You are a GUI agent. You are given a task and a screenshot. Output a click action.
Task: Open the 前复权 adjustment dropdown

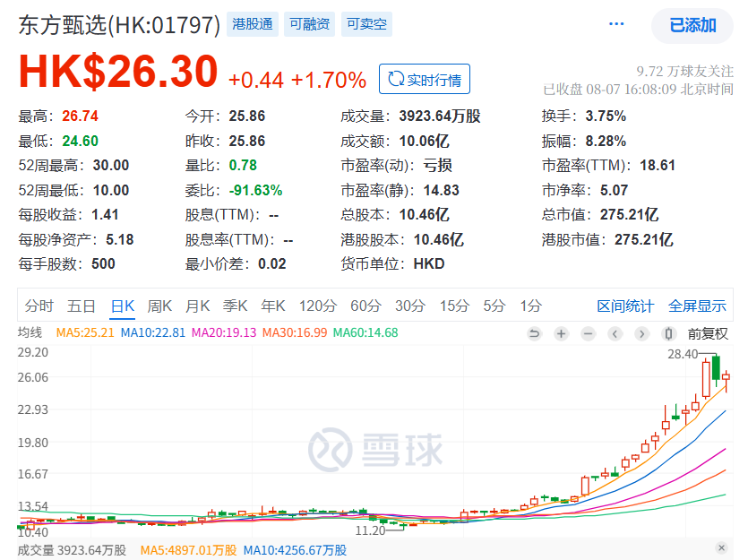pos(708,333)
